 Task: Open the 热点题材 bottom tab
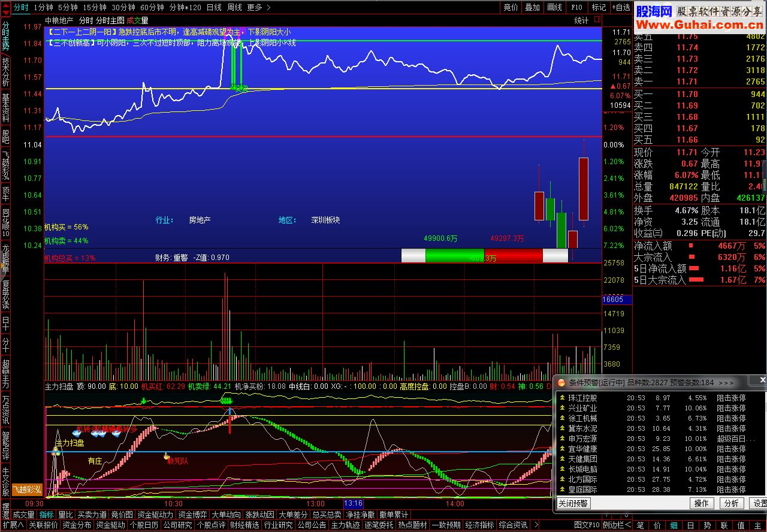[x=412, y=525]
